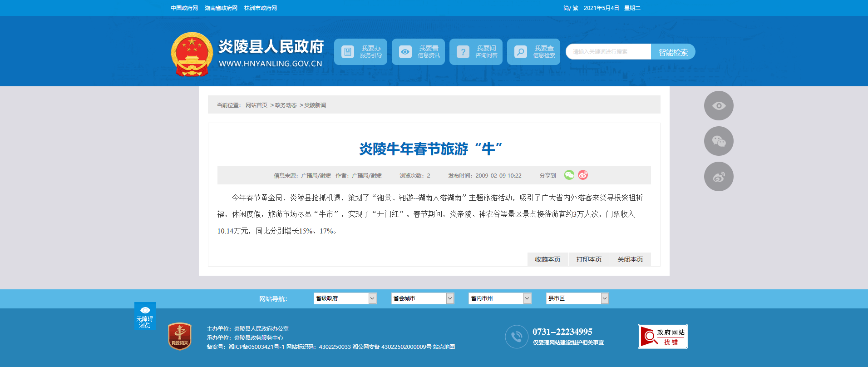
Task: Click the 打印本页 button
Action: 589,259
